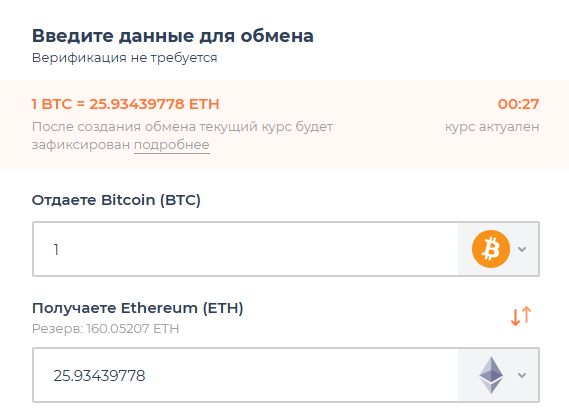Focus the Bitcoin amount input field
The height and width of the screenshot is (413, 569).
pos(245,249)
